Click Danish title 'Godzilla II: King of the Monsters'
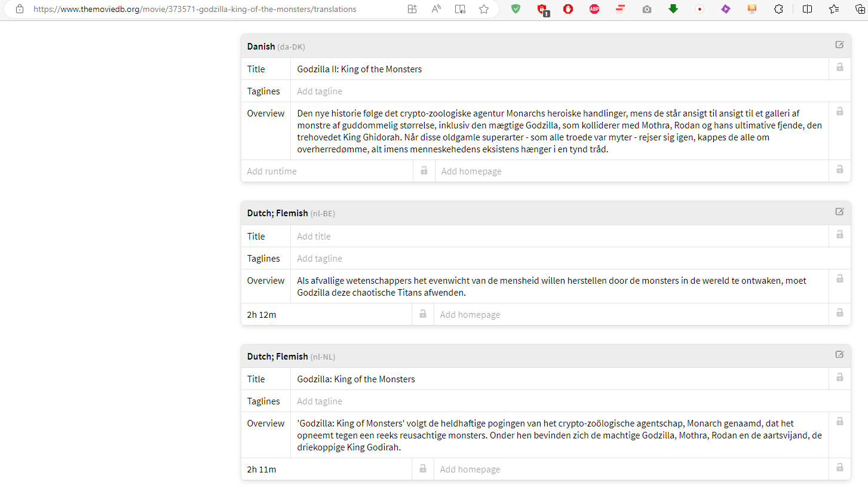Screen dimensions: 868x491 click(x=360, y=69)
